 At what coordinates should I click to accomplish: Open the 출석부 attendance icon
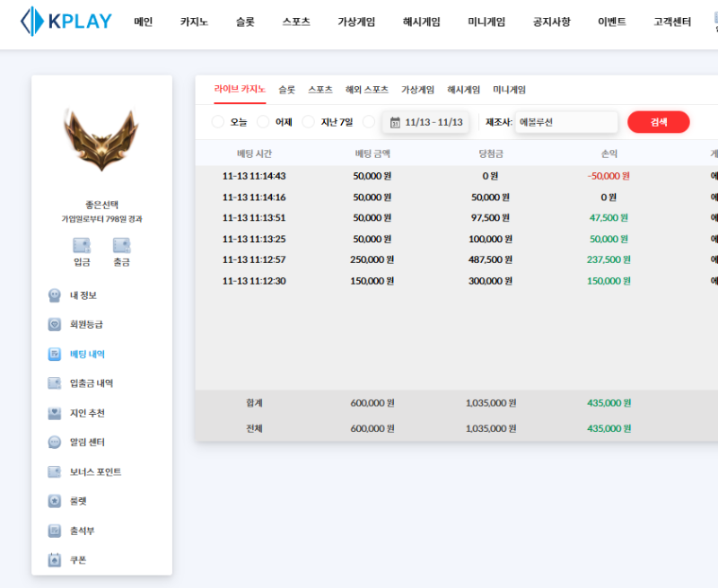tap(53, 531)
